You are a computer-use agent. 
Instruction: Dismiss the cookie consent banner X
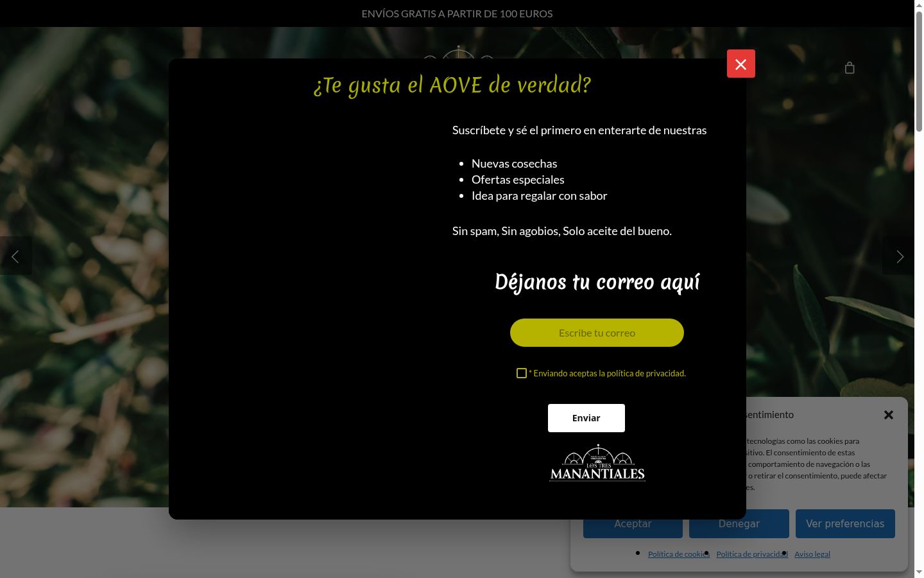tap(889, 415)
